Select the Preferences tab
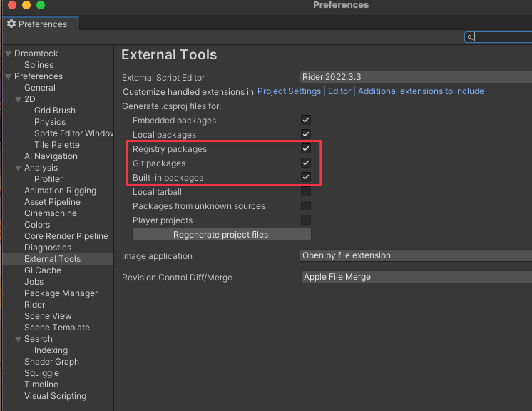 click(x=40, y=24)
